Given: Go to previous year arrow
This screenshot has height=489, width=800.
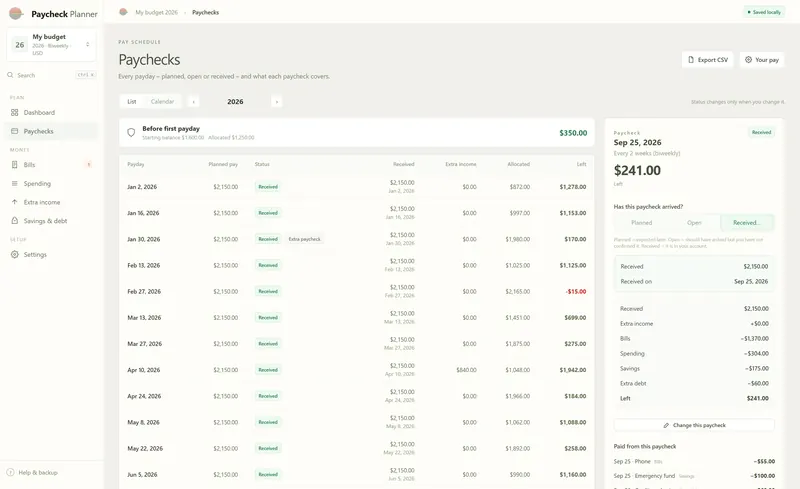Looking at the screenshot, I should 193,102.
